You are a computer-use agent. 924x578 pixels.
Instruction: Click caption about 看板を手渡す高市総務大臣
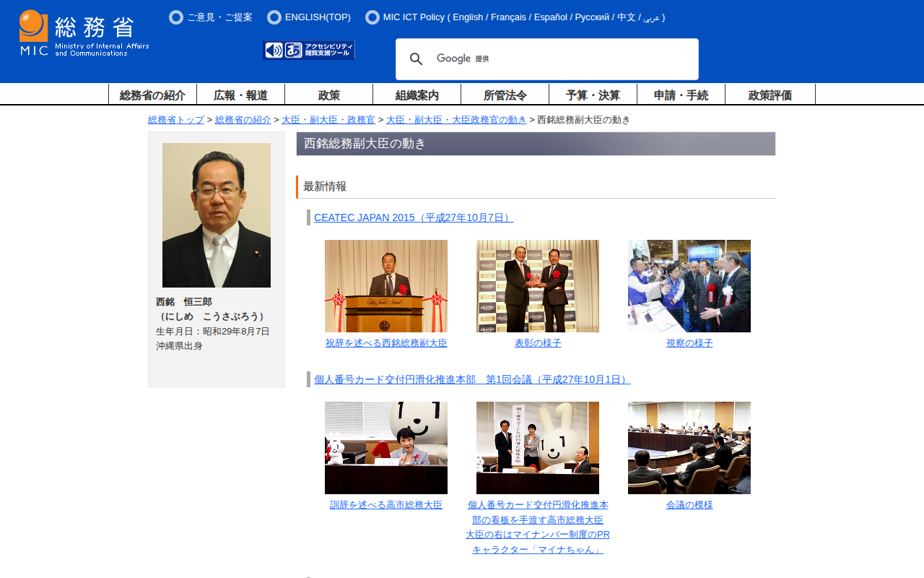[x=538, y=527]
